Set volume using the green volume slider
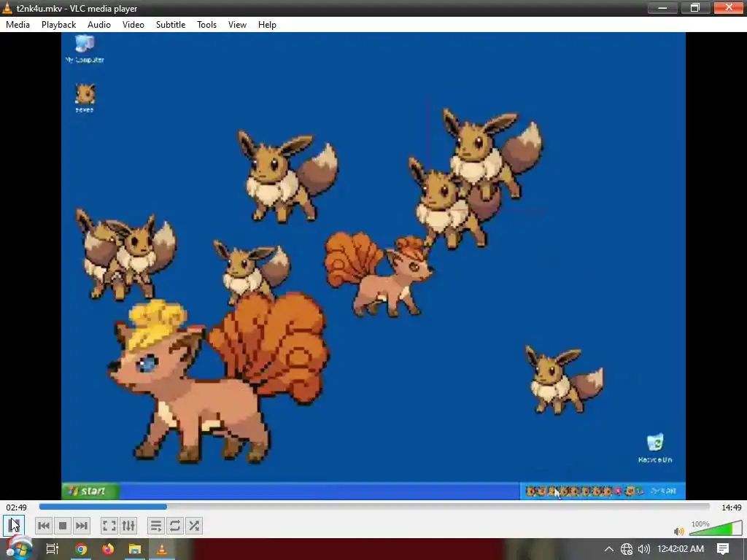Viewport: 747px width, 560px height. tap(715, 529)
